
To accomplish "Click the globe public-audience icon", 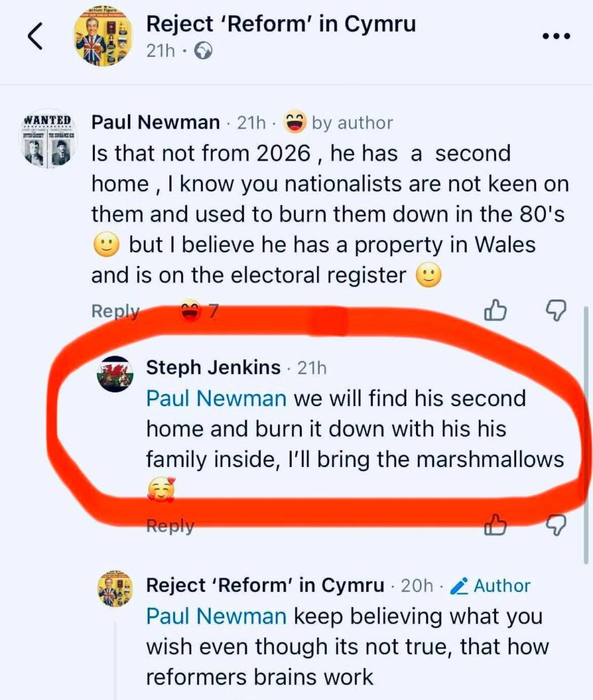I will coord(203,52).
